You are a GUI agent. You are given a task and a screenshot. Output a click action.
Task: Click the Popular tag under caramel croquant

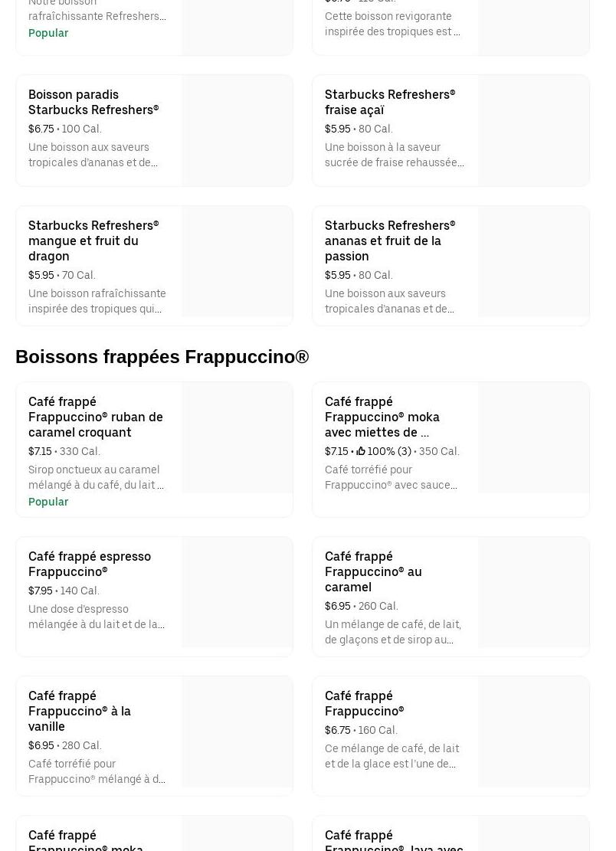pyautogui.click(x=48, y=502)
